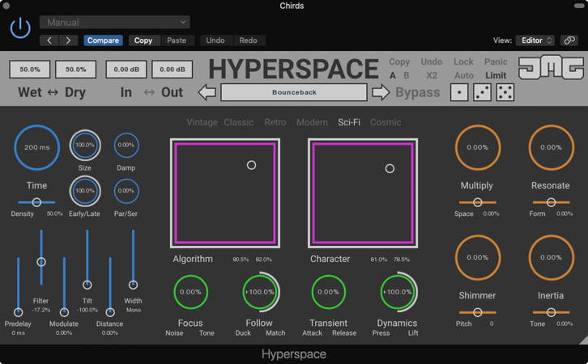Toggle the Bypass switch
The width and height of the screenshot is (588, 364).
click(x=417, y=92)
